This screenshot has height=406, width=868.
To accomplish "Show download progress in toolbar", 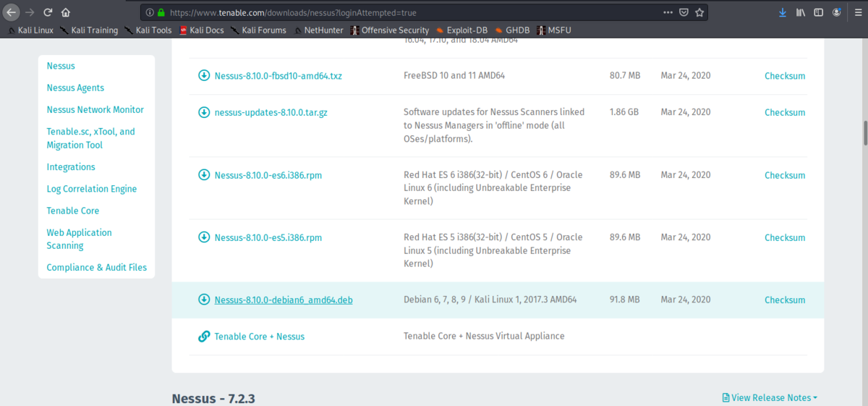I will [783, 12].
